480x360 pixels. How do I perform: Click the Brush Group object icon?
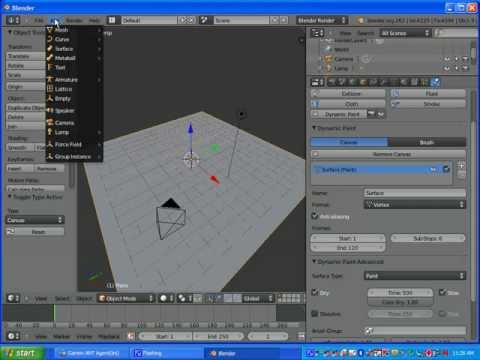click(x=369, y=331)
